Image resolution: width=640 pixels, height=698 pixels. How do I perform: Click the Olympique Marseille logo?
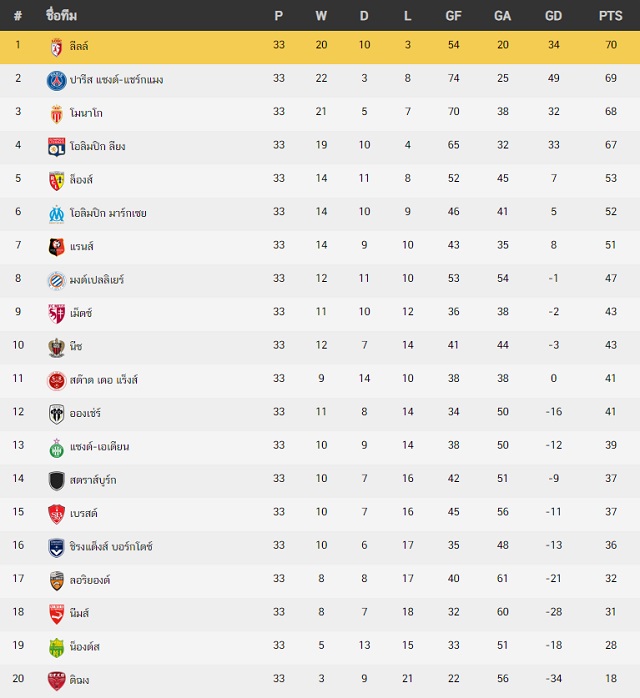57,214
